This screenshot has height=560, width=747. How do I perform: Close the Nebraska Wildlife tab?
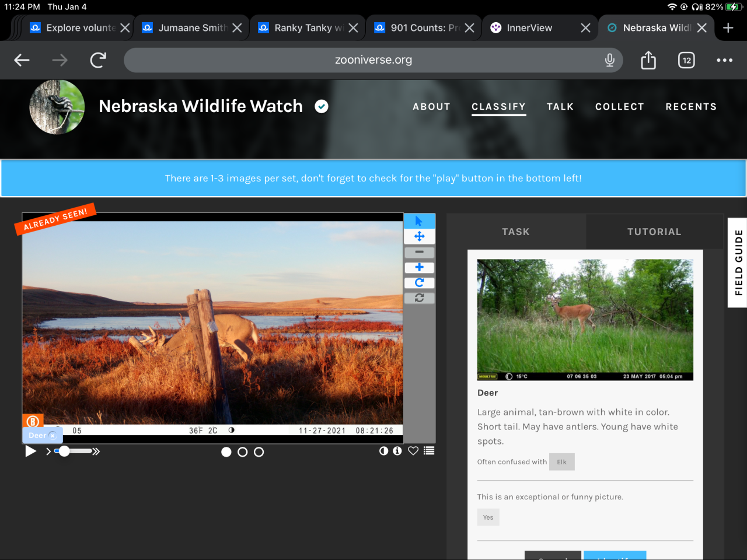[702, 28]
